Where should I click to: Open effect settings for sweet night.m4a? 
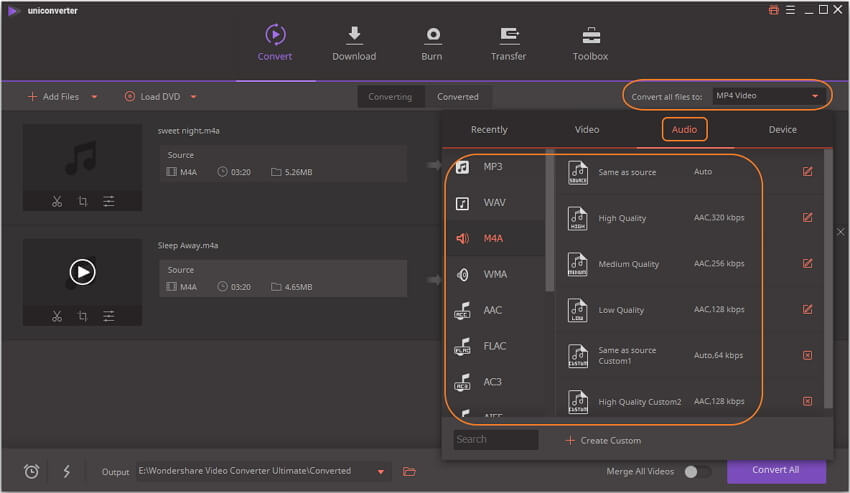point(109,202)
